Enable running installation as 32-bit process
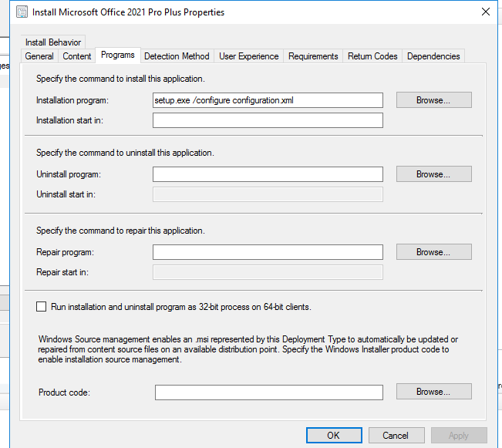 coord(42,307)
